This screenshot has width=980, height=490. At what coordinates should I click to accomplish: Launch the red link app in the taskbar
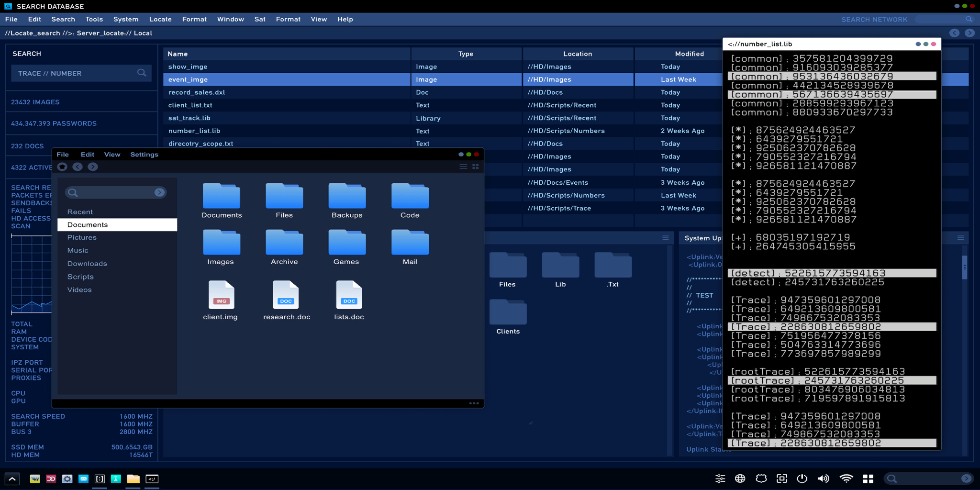point(51,479)
